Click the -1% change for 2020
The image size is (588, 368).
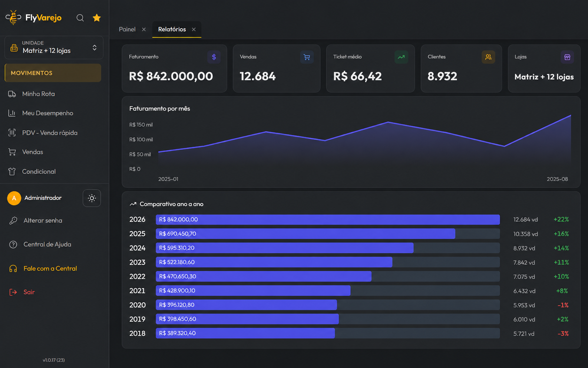click(x=563, y=305)
